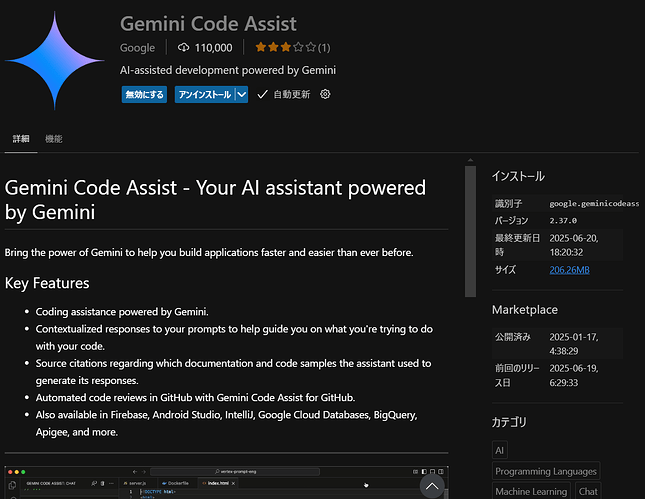Click the bullet about Automated code reviews in GitHub
Image resolution: width=645 pixels, height=499 pixels.
tap(195, 398)
